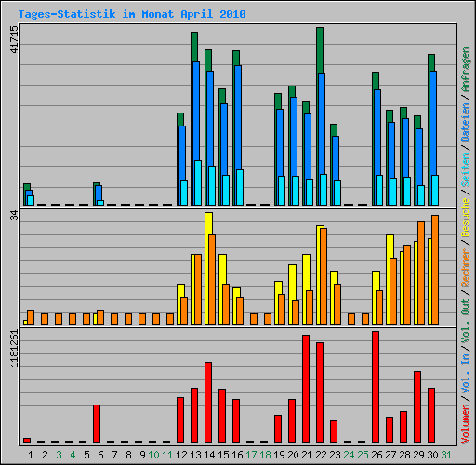Select the 'Anfragen' legend label

[466, 70]
